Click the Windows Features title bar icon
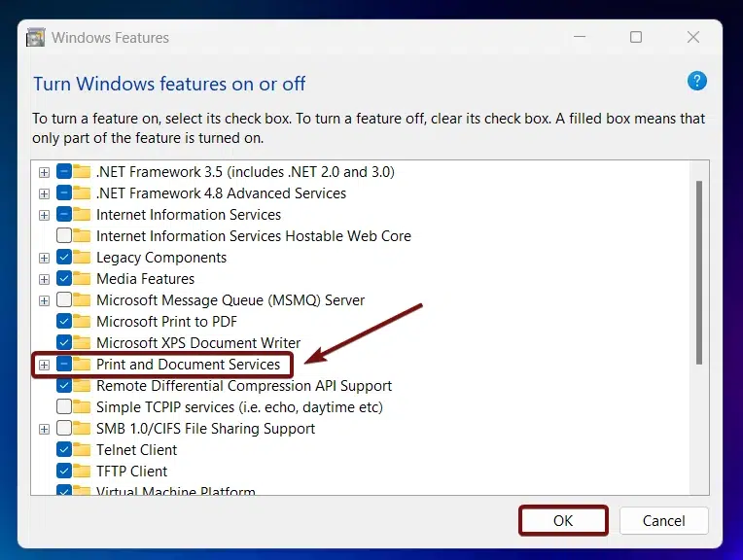The width and height of the screenshot is (743, 560). point(36,37)
